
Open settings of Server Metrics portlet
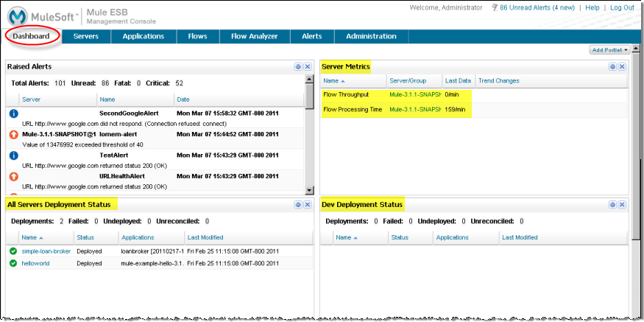coord(612,66)
